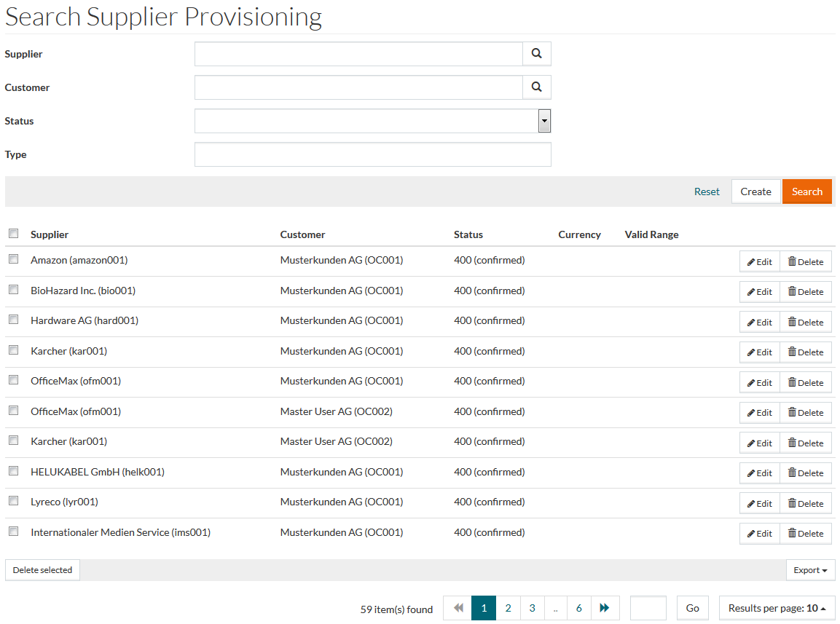Go to the last page using double-arrow icon
The image size is (840, 624).
tap(604, 608)
